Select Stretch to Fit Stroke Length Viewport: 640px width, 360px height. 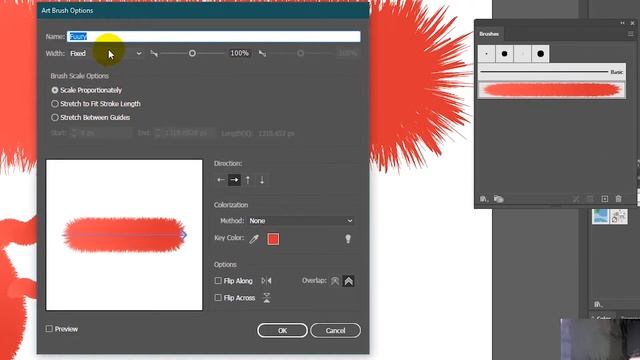point(55,104)
